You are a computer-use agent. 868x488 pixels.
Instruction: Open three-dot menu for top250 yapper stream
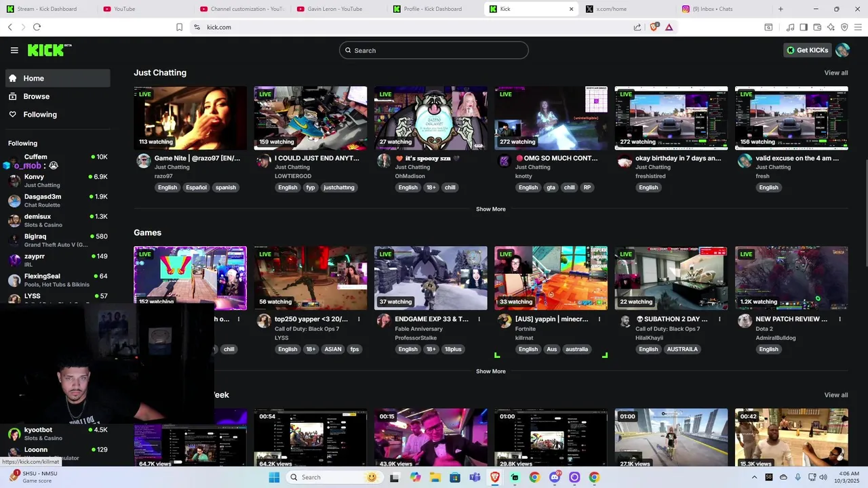359,319
